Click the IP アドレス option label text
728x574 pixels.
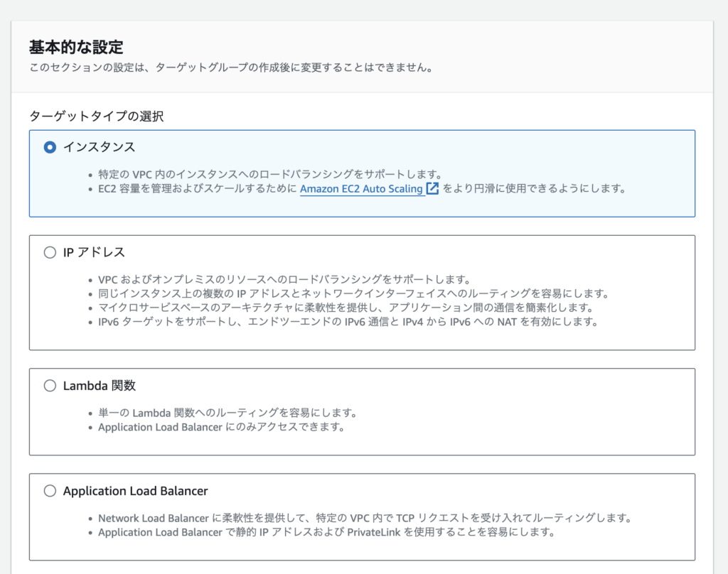94,252
